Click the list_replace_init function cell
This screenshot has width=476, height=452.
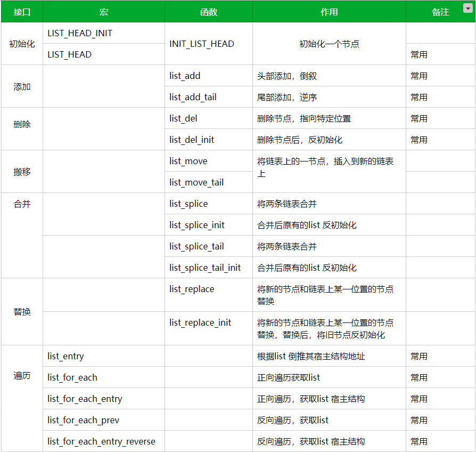[x=209, y=328]
